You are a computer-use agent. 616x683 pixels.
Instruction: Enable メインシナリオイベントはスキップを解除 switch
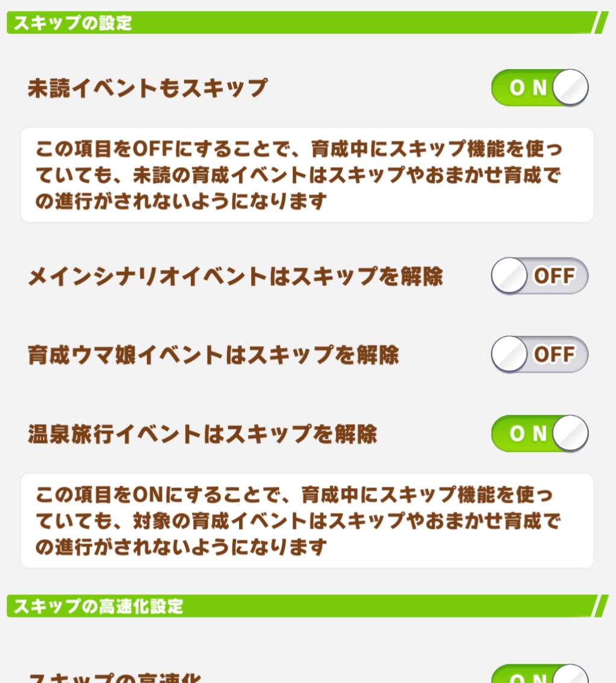[539, 276]
